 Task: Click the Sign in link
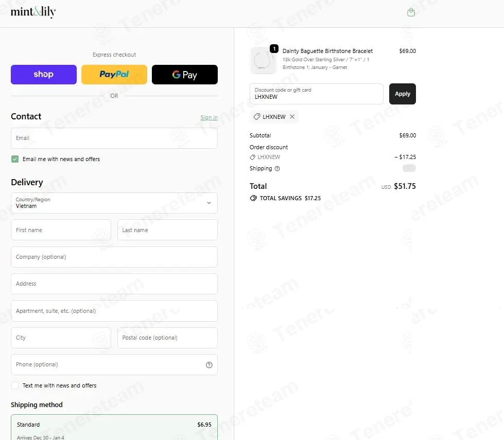pos(208,117)
